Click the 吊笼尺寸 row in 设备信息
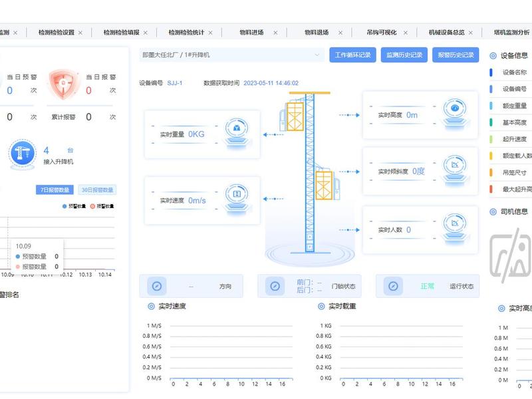The image size is (532, 399). tap(510, 173)
